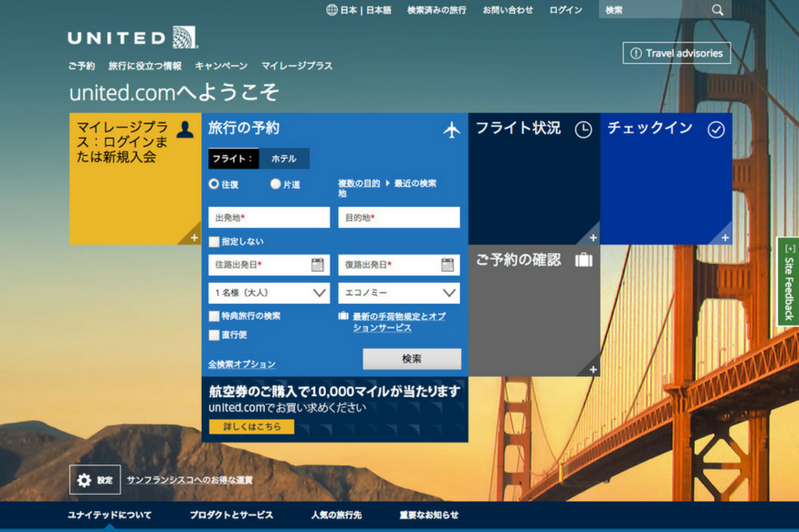Expand the ご予約の確認 tile plus
This screenshot has height=532, width=799.
click(594, 370)
